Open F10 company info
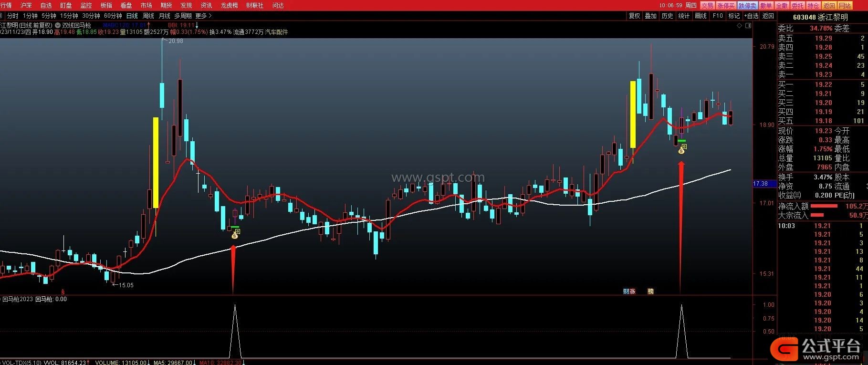 pyautogui.click(x=718, y=16)
